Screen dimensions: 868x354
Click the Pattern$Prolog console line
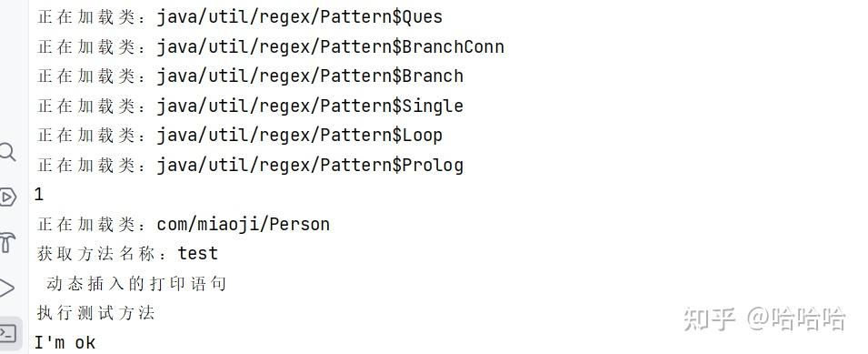(x=250, y=165)
